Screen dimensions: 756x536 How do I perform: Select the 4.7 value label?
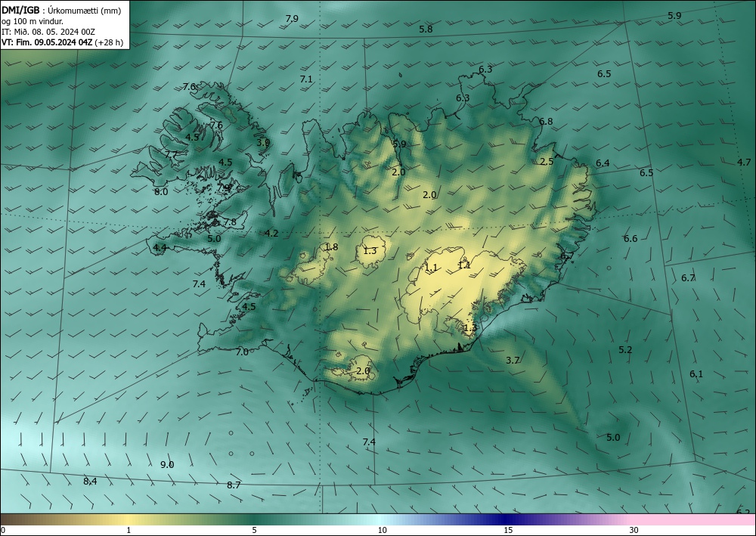point(744,162)
